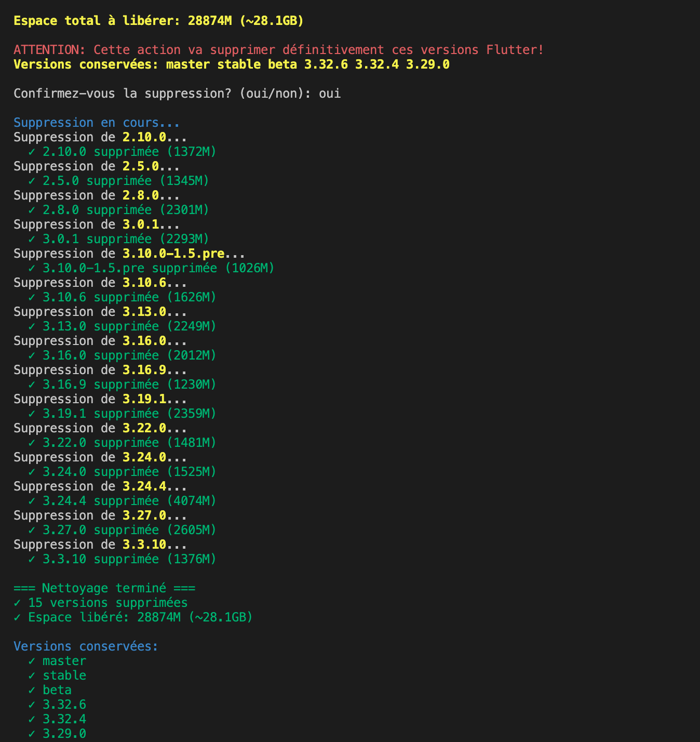Click '2.10.0 supprimée (1372M)' result line
Image resolution: width=700 pixels, height=742 pixels.
[x=122, y=152]
